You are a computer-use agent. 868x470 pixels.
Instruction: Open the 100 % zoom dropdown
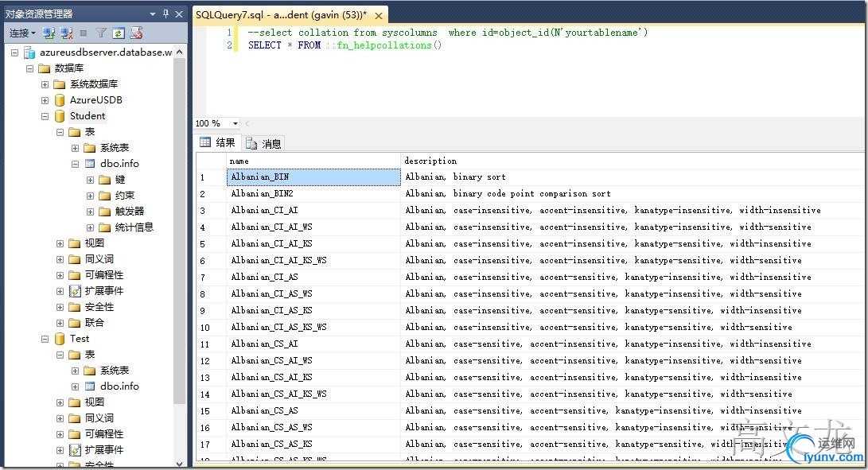point(235,123)
